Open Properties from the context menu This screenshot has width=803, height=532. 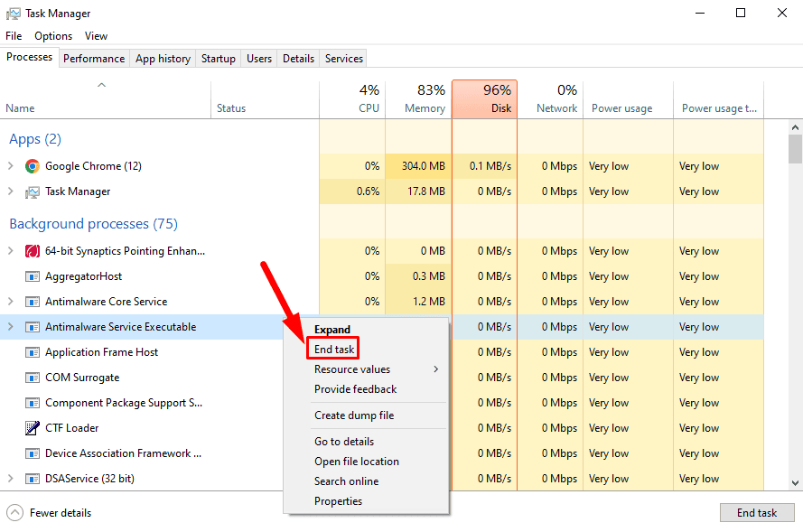[x=338, y=501]
